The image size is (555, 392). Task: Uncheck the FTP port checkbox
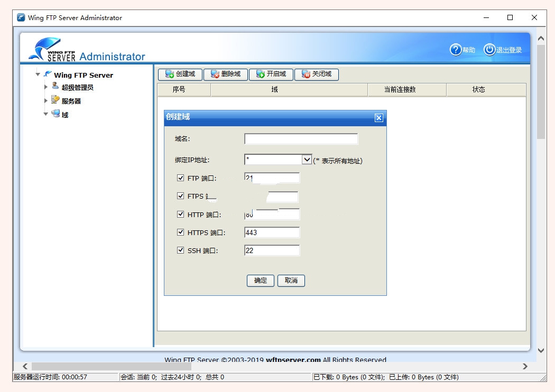pyautogui.click(x=181, y=178)
